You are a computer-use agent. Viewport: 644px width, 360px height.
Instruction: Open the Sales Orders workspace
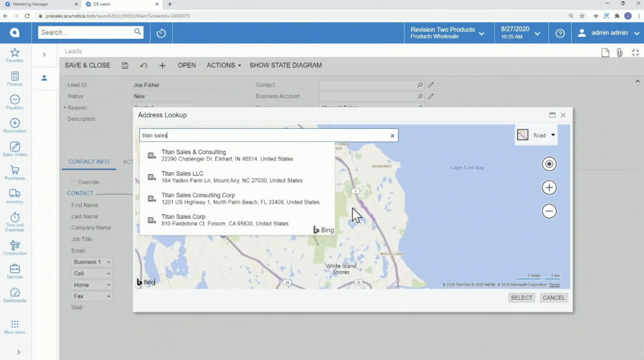[15, 150]
